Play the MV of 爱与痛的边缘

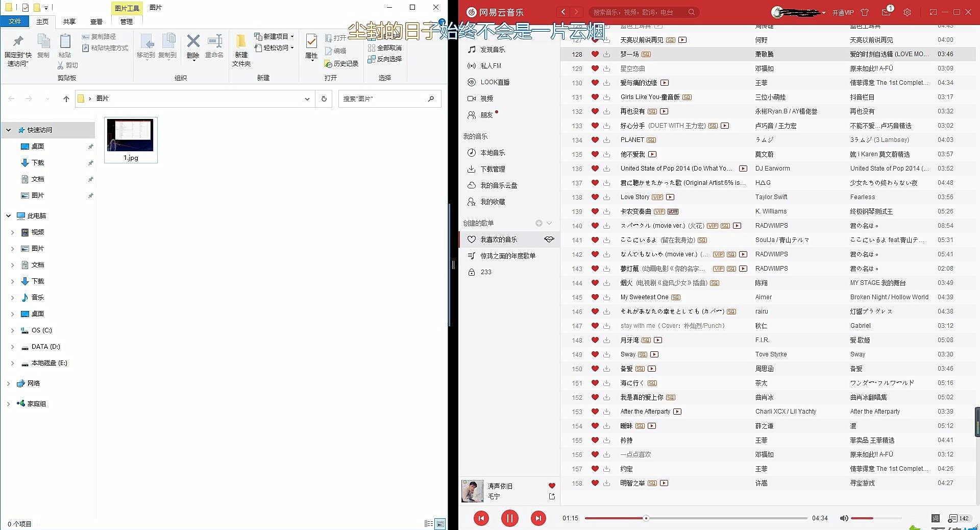click(665, 82)
